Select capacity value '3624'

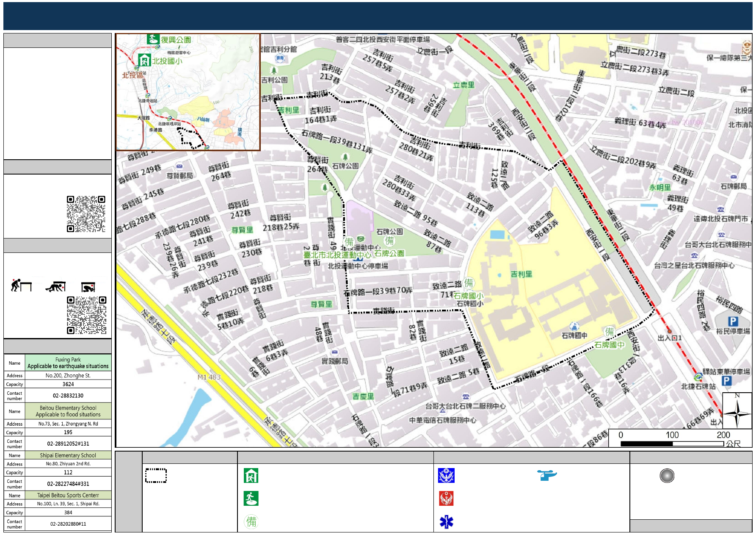[x=68, y=384]
